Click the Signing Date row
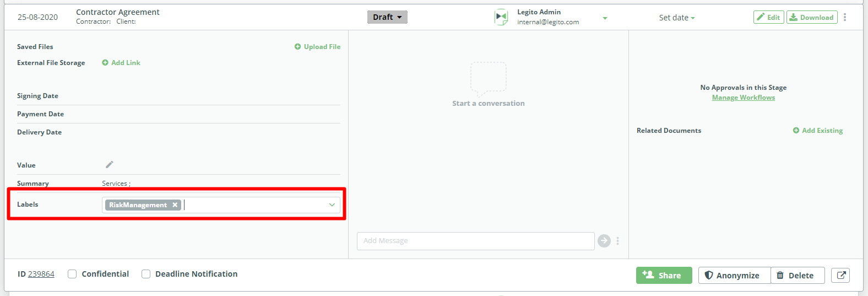868x296 pixels. (178, 96)
